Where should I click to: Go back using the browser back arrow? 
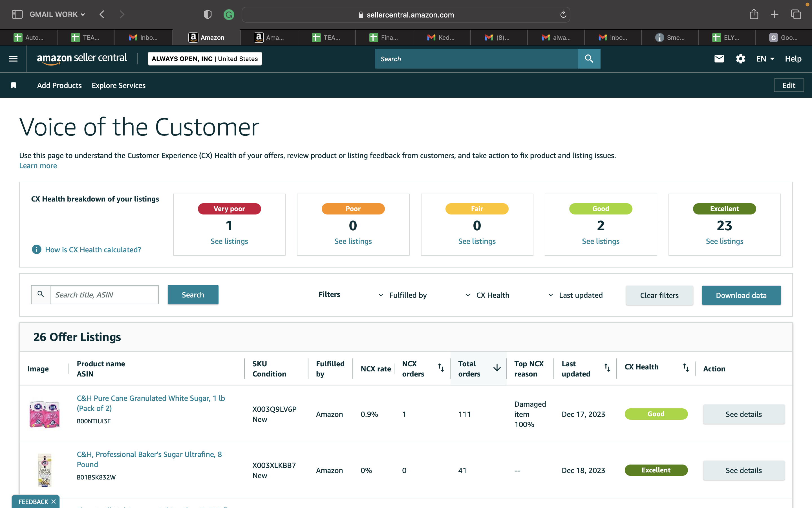(102, 14)
